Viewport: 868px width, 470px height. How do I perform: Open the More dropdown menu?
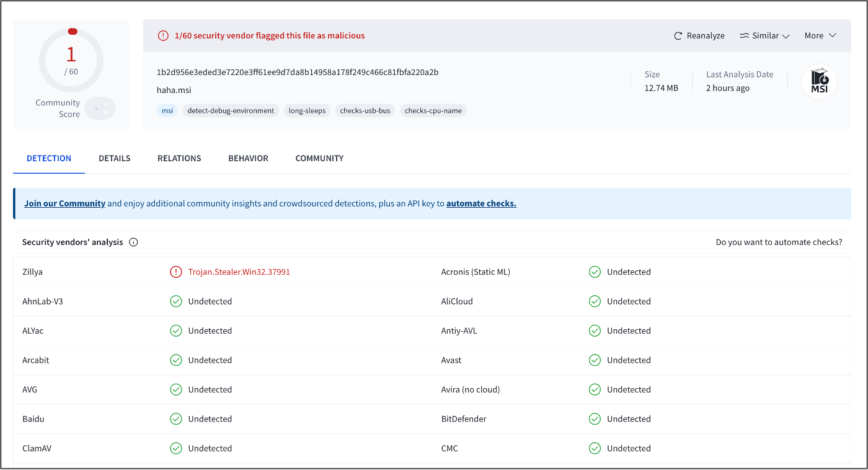pyautogui.click(x=820, y=35)
